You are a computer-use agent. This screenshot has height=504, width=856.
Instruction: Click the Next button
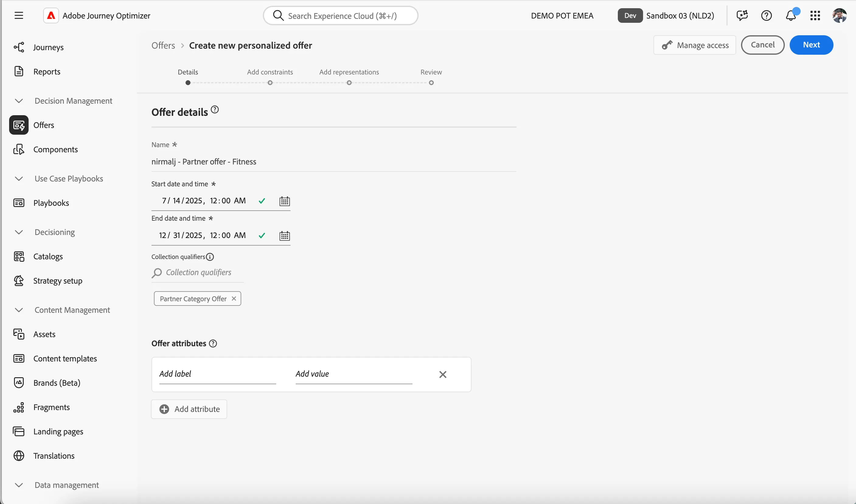[x=811, y=45]
